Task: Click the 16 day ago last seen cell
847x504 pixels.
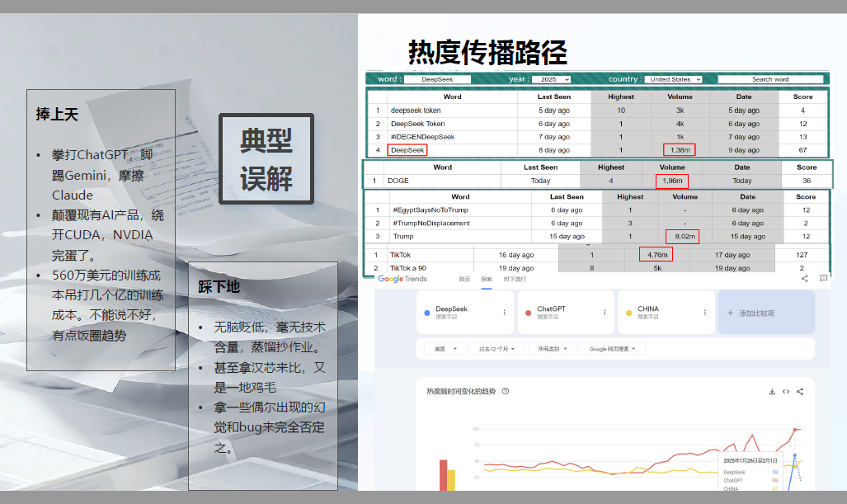Action: (x=516, y=255)
